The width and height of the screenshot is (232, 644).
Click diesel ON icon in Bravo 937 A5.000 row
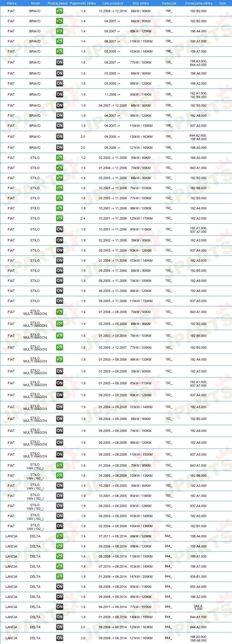coord(60,126)
